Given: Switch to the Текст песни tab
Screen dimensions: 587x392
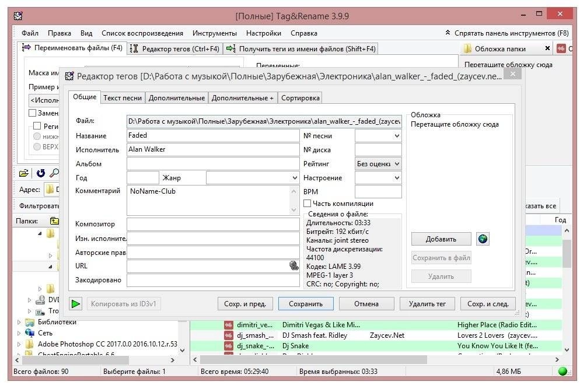Looking at the screenshot, I should (123, 98).
